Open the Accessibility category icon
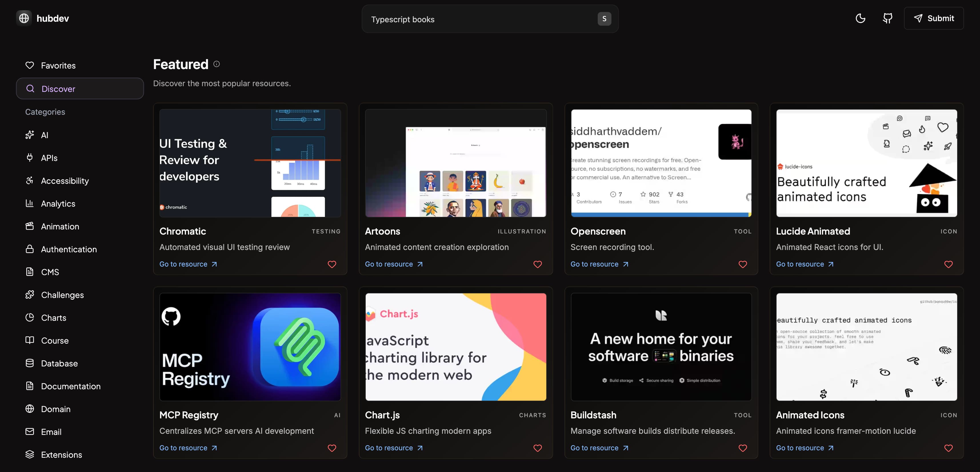980x472 pixels. coord(30,181)
